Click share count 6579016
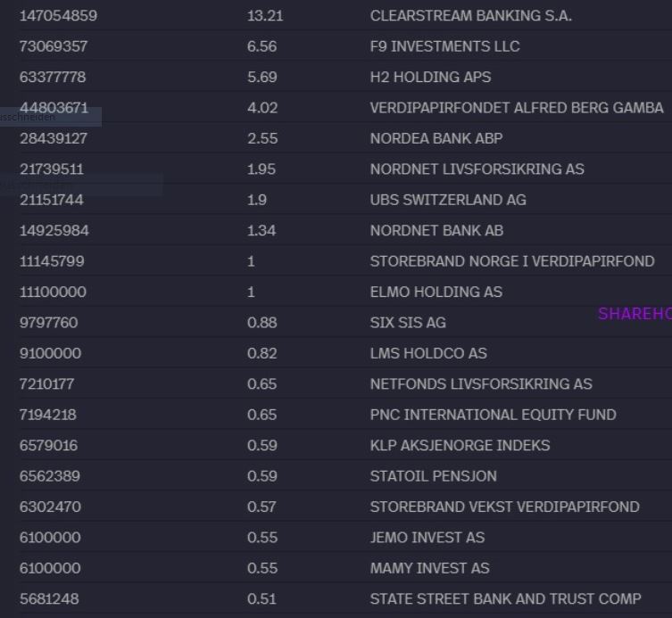Image resolution: width=672 pixels, height=618 pixels. [x=48, y=445]
